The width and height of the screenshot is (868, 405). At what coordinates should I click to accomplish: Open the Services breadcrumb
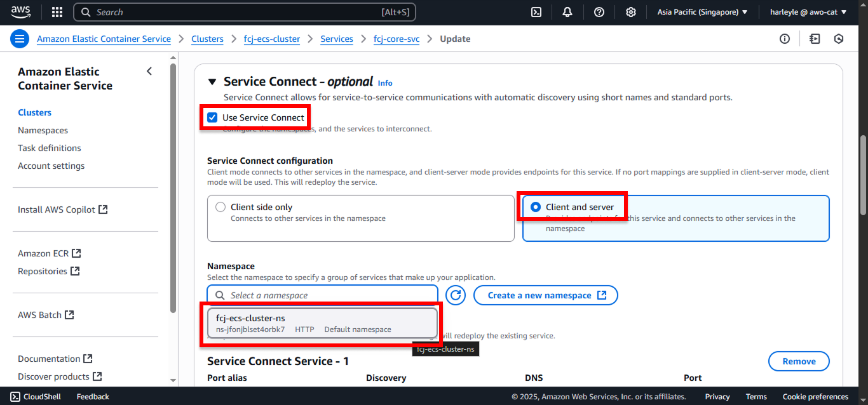pyautogui.click(x=337, y=39)
